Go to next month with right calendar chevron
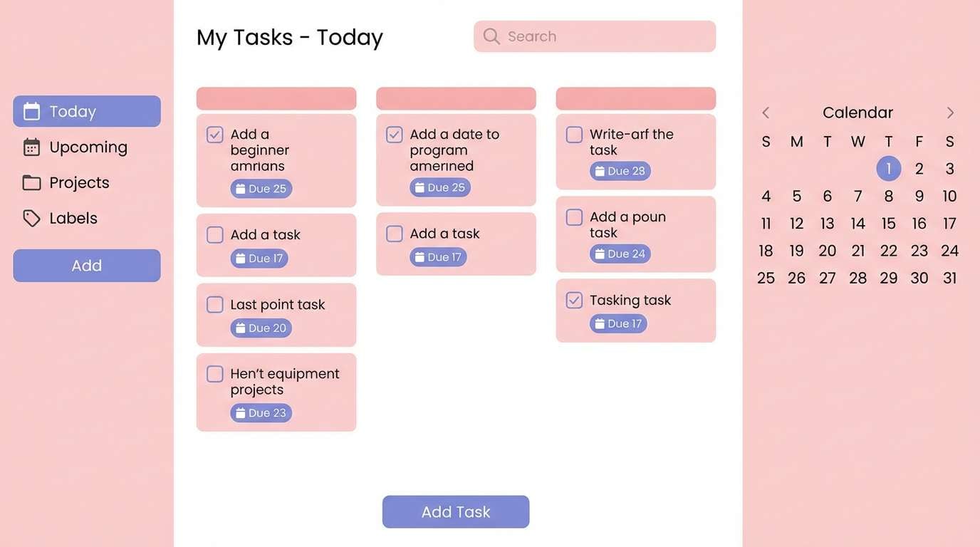 click(950, 112)
